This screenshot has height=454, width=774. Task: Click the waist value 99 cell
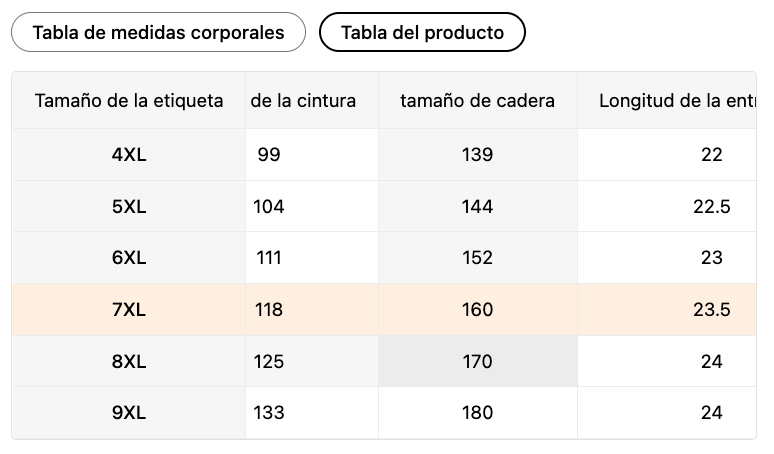click(312, 155)
